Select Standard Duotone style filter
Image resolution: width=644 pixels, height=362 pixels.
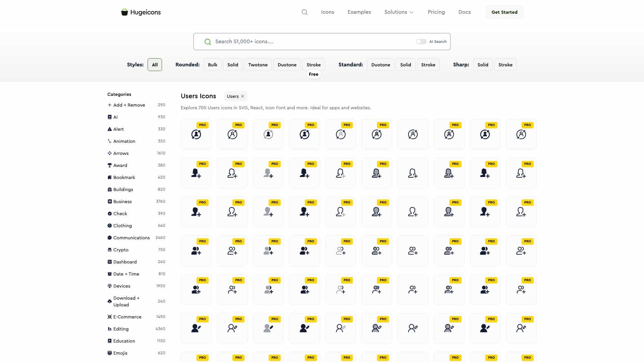[380, 65]
